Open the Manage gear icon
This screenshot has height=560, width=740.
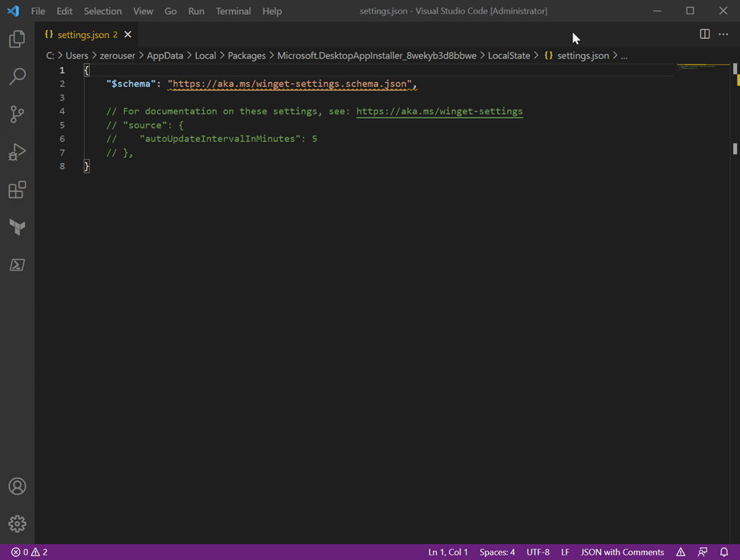click(x=17, y=524)
